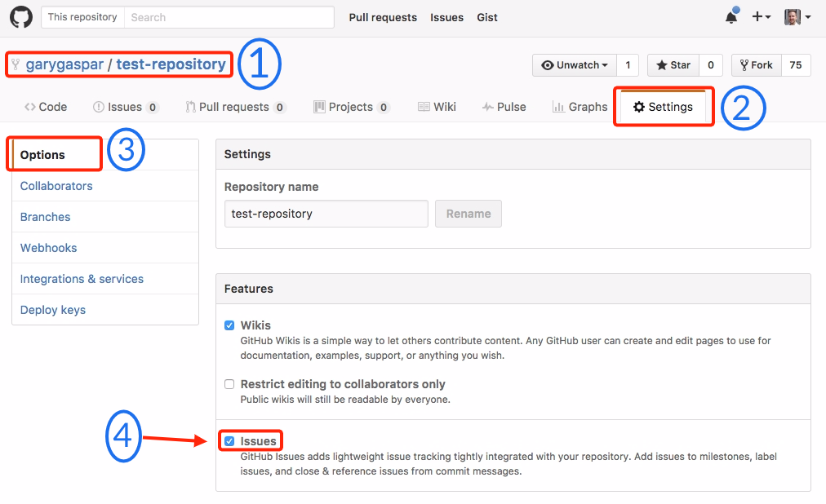Click the garygaspar owner link
Image resolution: width=826 pixels, height=504 pixels.
(x=64, y=64)
